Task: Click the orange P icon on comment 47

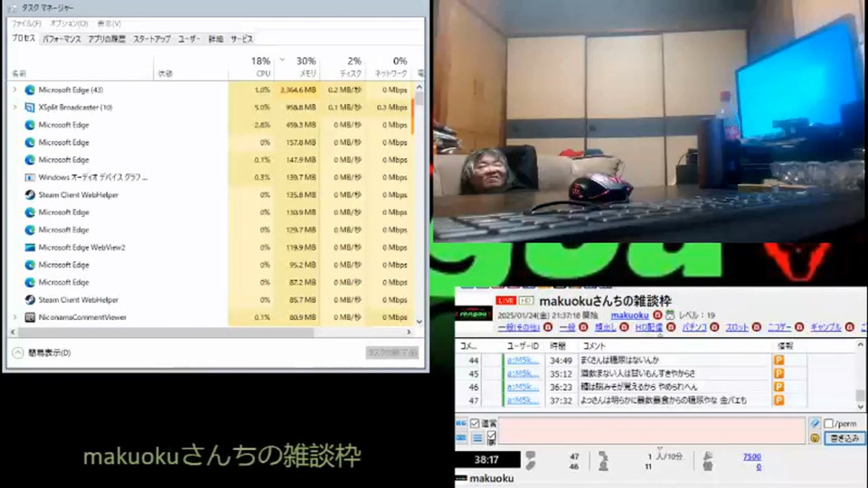Action: [x=778, y=400]
